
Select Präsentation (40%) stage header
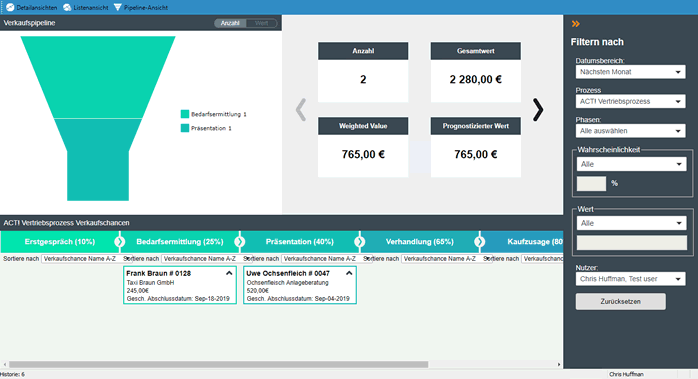click(300, 242)
